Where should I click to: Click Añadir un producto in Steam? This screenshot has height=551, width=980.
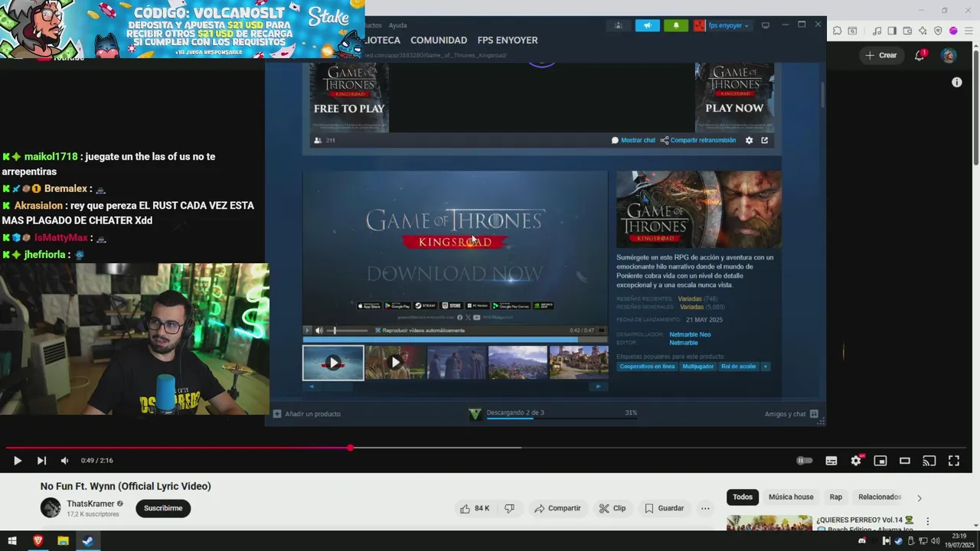(307, 414)
